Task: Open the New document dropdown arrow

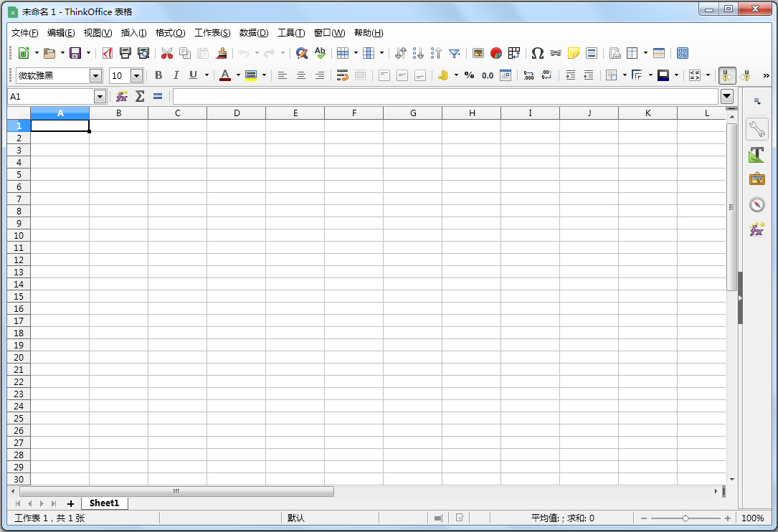Action: click(37, 53)
